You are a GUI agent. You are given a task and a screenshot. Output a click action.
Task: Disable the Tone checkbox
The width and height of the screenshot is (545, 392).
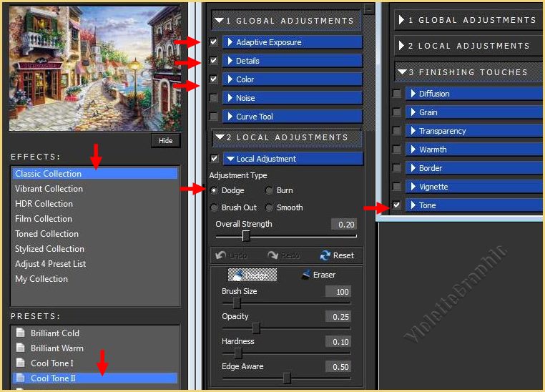click(x=397, y=205)
